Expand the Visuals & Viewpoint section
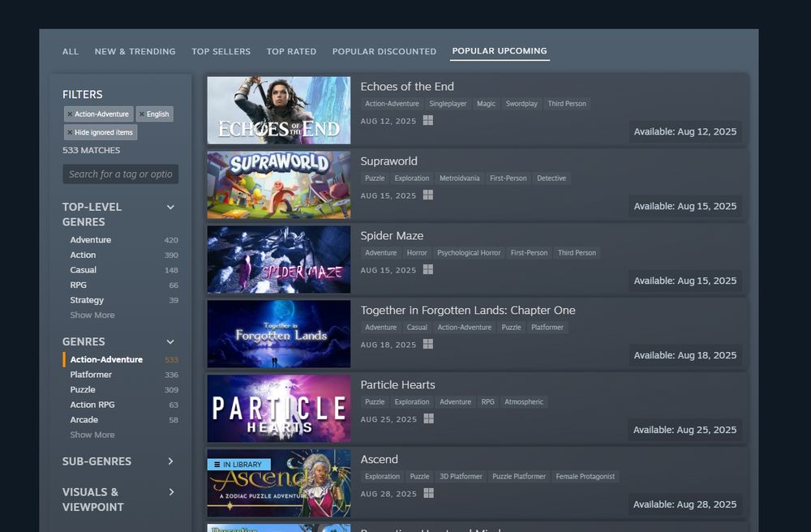 [171, 492]
